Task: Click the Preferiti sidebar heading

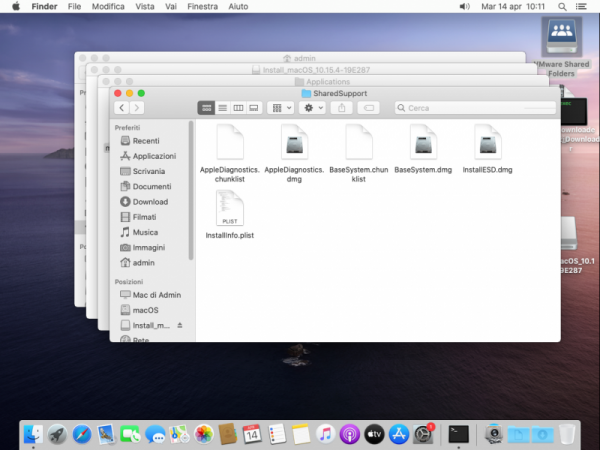Action: pyautogui.click(x=127, y=127)
